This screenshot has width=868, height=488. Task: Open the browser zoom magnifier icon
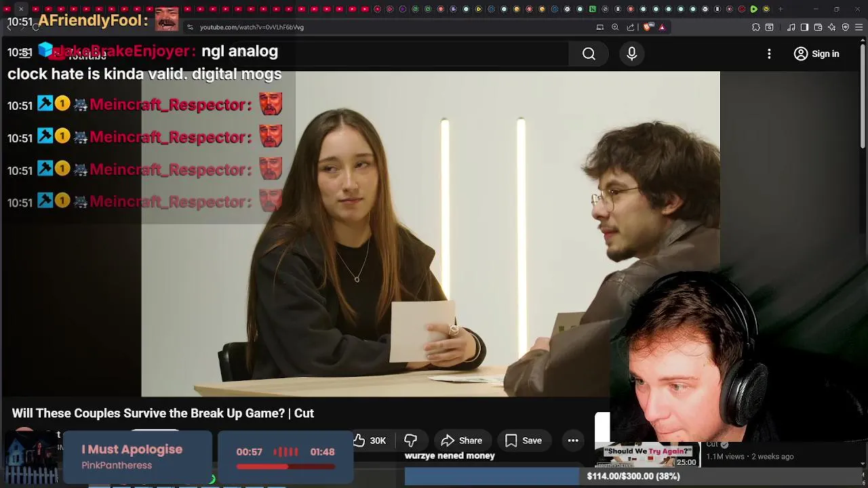click(x=615, y=27)
